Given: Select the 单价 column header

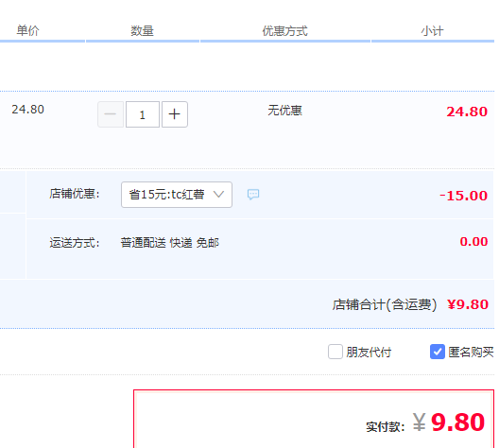Looking at the screenshot, I should click(x=28, y=31).
